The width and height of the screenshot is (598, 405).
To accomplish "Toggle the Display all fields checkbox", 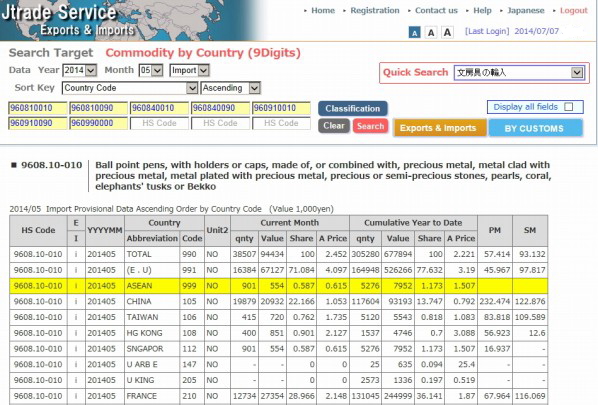I will (569, 107).
